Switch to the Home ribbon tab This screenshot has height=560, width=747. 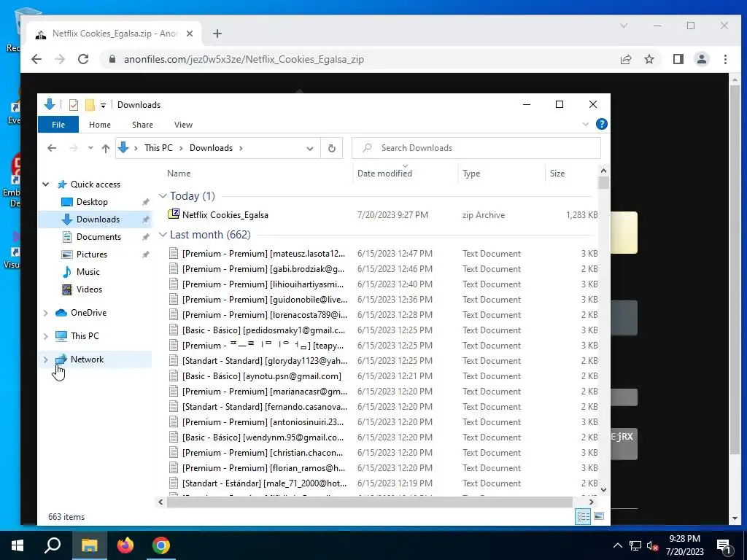99,125
